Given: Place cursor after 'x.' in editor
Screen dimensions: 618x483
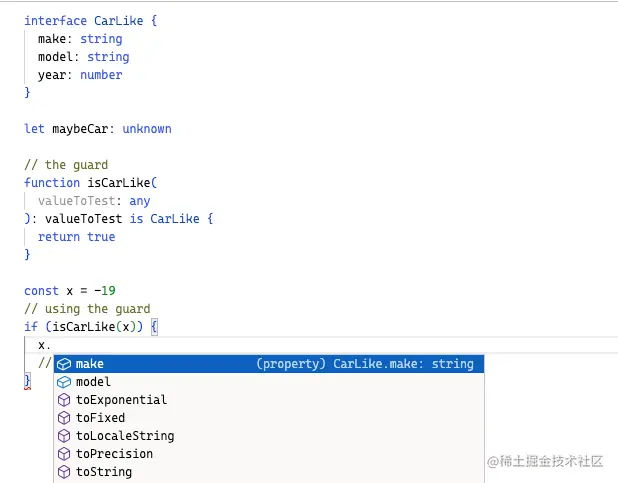Looking at the screenshot, I should pyautogui.click(x=52, y=345).
